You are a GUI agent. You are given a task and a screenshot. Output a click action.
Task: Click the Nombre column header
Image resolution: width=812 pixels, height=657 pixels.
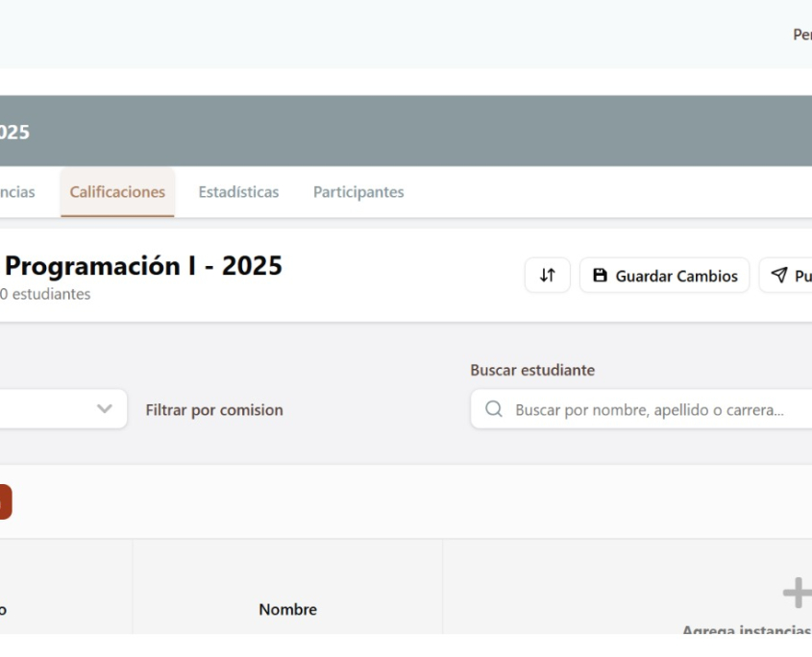pos(287,609)
